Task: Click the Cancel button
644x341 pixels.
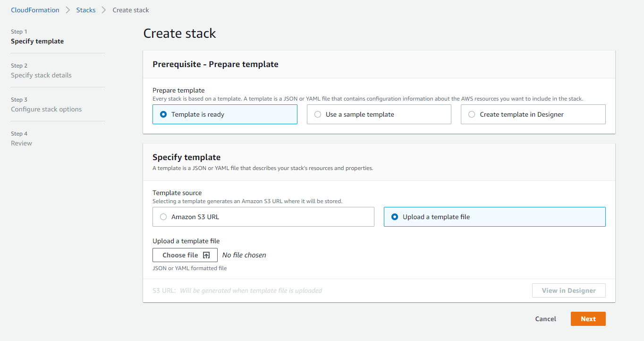Action: click(545, 318)
